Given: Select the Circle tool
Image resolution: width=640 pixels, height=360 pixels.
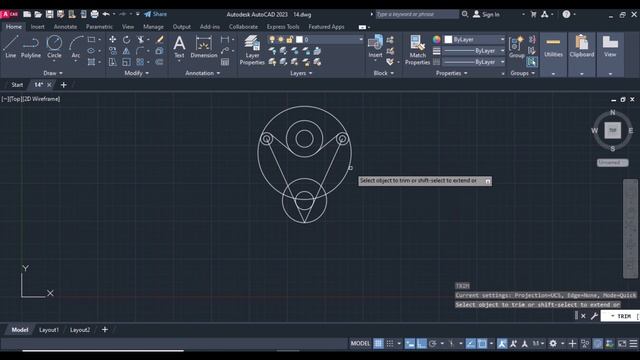Looking at the screenshot, I should click(54, 47).
